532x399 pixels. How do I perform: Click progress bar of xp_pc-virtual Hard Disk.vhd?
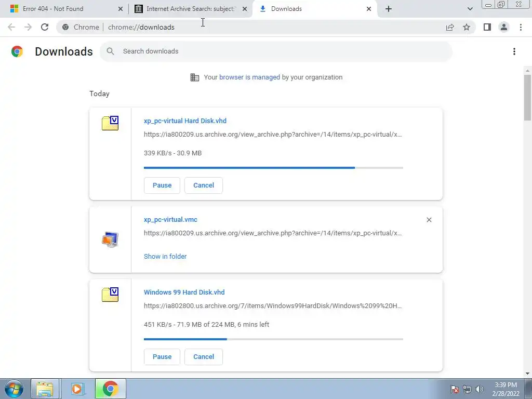tap(273, 168)
